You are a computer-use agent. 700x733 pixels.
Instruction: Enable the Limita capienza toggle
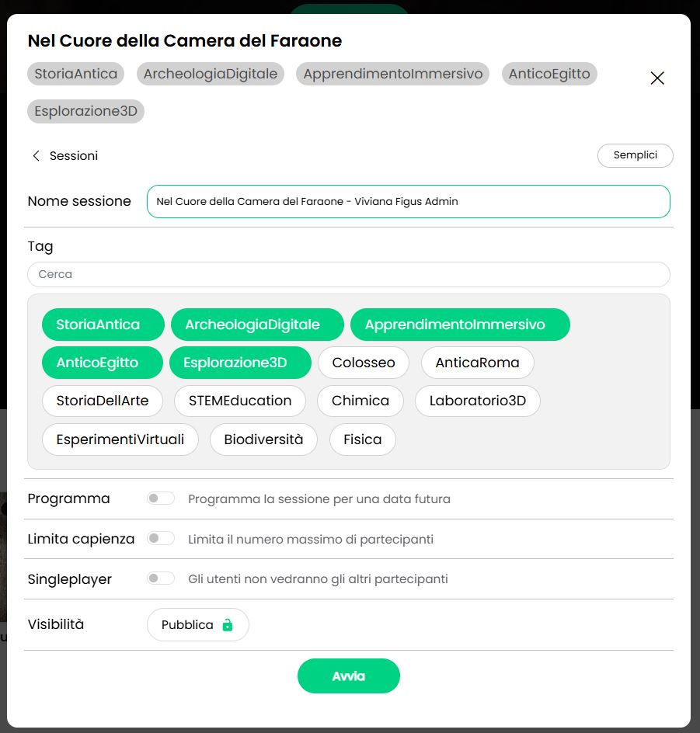point(161,537)
